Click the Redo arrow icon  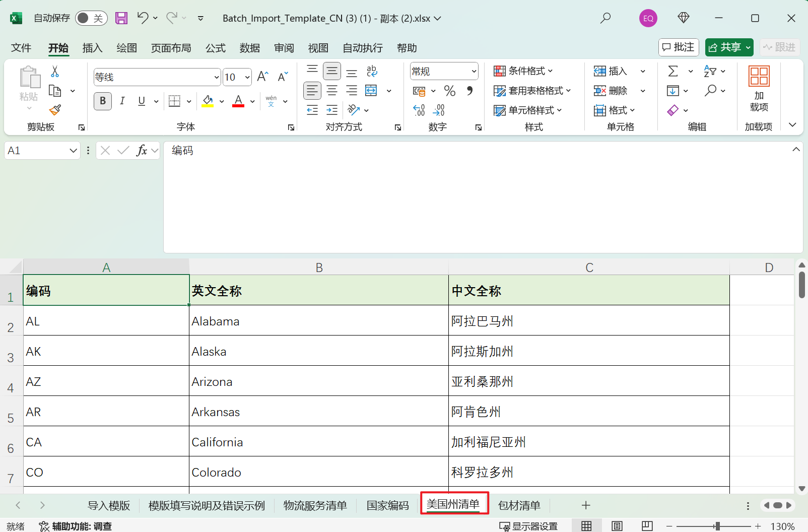coord(172,18)
